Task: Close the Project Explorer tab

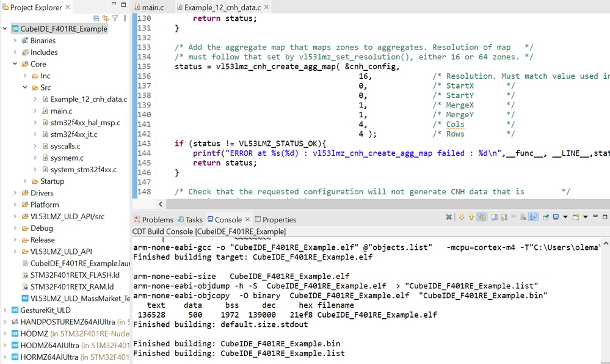Action: [67, 7]
